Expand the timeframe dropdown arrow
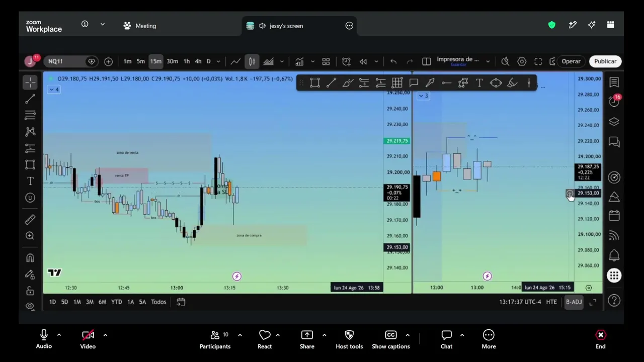 tap(218, 61)
